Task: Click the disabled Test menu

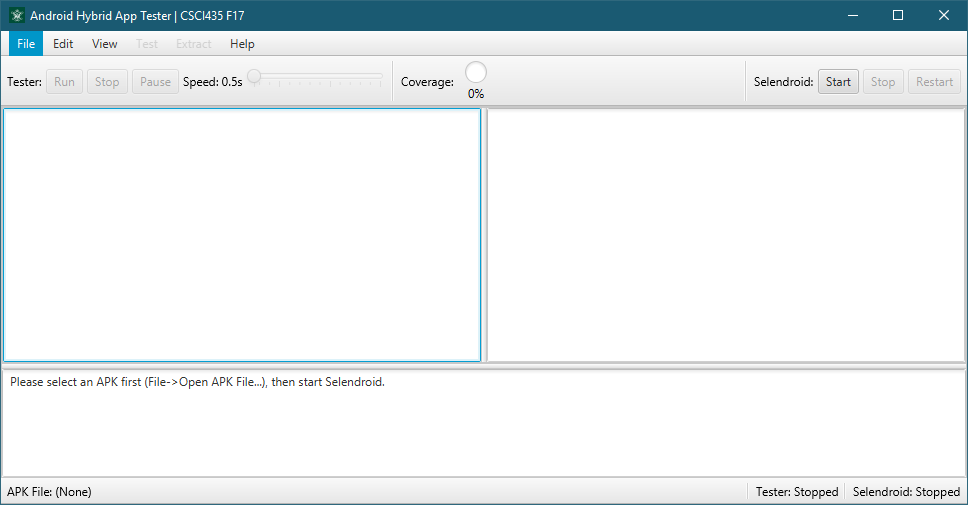Action: [147, 44]
